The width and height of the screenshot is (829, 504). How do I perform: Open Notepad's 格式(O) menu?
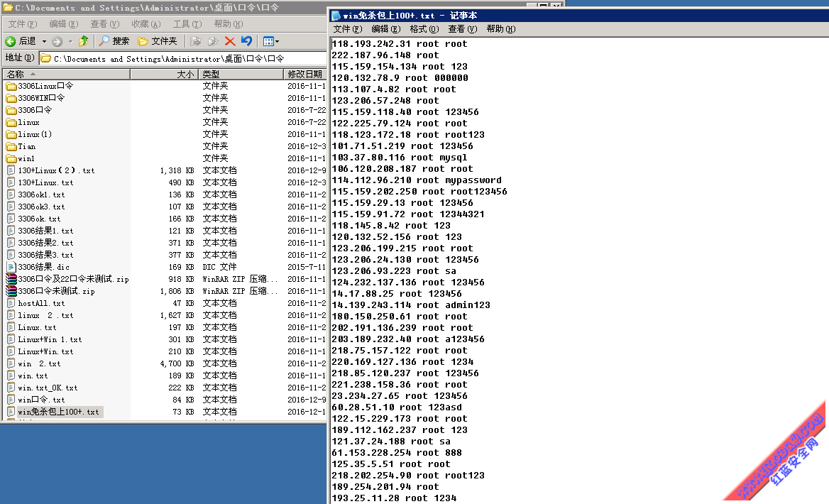pyautogui.click(x=423, y=29)
